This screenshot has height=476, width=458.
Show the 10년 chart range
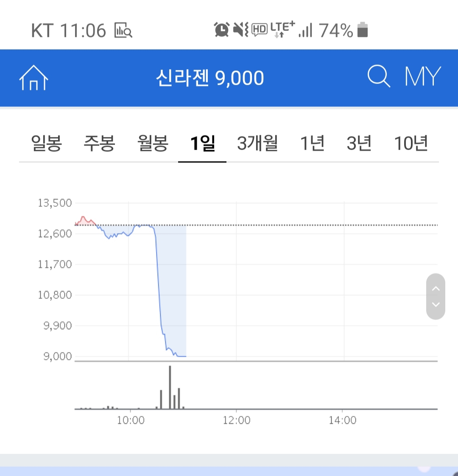point(411,143)
